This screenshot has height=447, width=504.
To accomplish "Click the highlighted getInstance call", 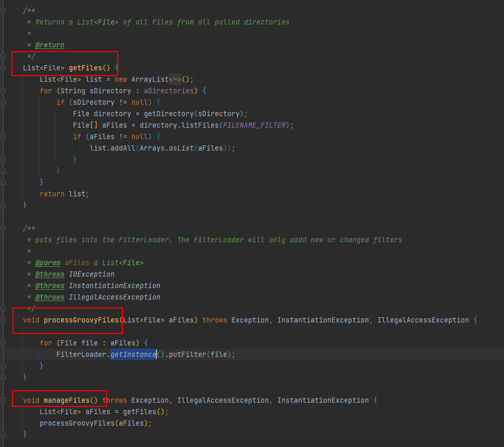I will (133, 354).
